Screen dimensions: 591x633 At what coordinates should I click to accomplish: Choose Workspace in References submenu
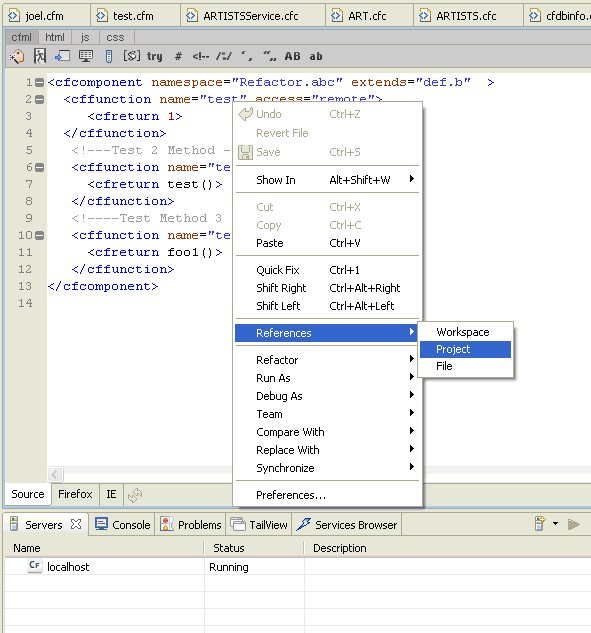pos(465,332)
